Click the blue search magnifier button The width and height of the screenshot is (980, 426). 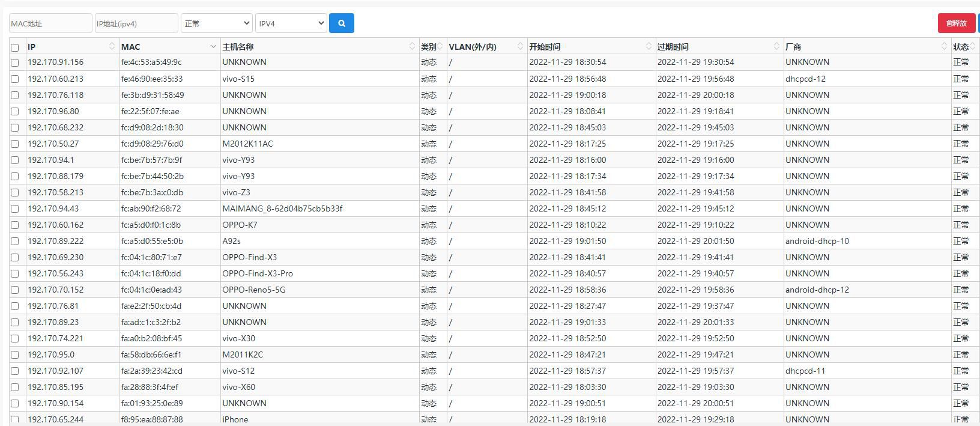coord(341,23)
